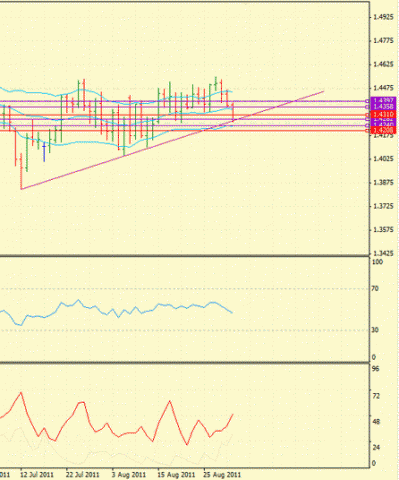Select circle handle of red 1.4310 line
Image resolution: width=399 pixels, height=480 pixels.
click(367, 115)
